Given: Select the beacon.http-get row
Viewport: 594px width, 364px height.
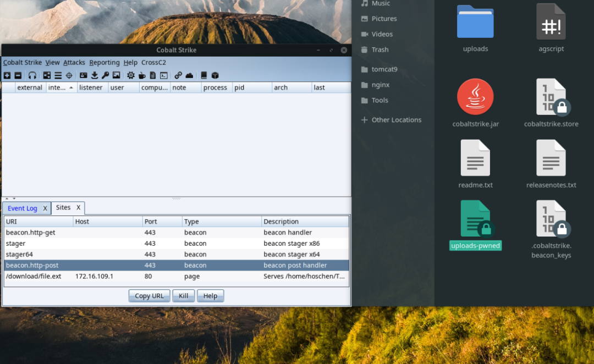Looking at the screenshot, I should [x=177, y=233].
